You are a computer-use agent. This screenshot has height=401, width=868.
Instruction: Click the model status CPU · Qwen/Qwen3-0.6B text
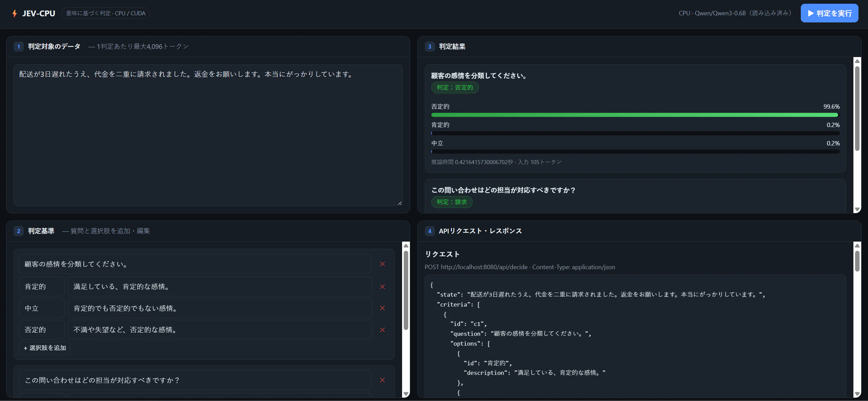click(736, 13)
